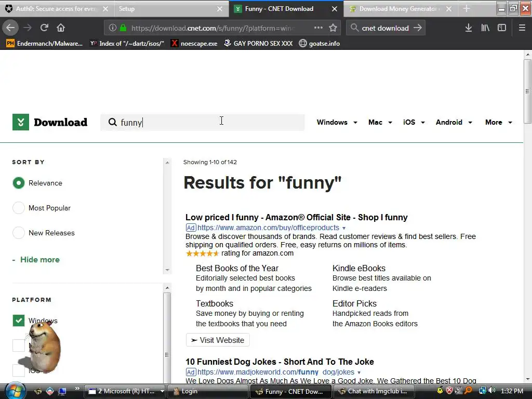Open a new tab with the plus button
The image size is (532, 399).
[467, 9]
